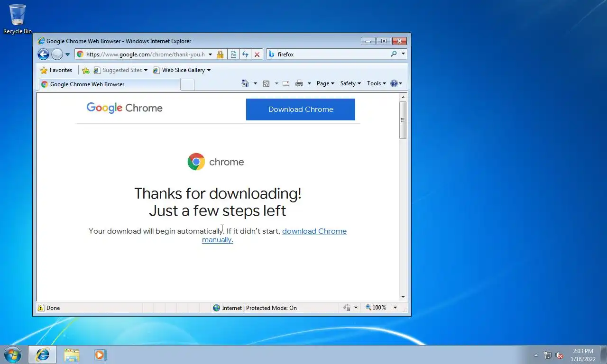607x364 pixels.
Task: Click the RSS feeds icon
Action: (x=266, y=83)
